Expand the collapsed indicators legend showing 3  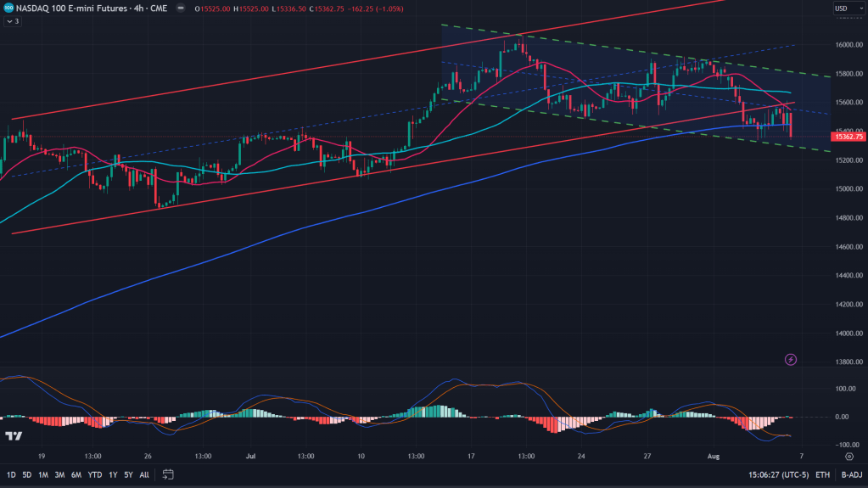click(13, 21)
